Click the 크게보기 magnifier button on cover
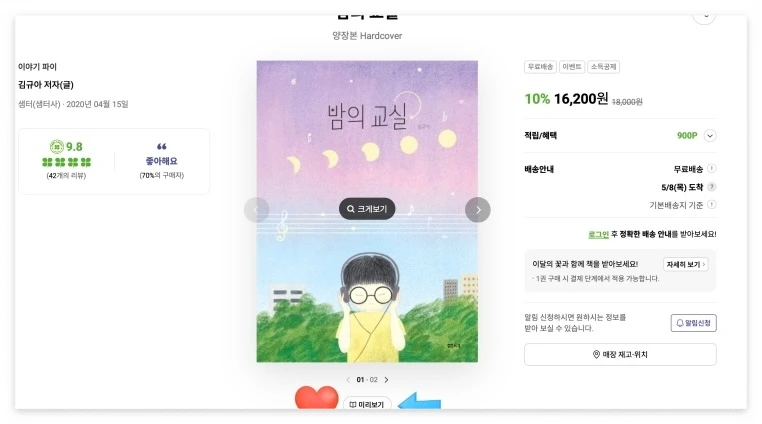 pos(367,209)
